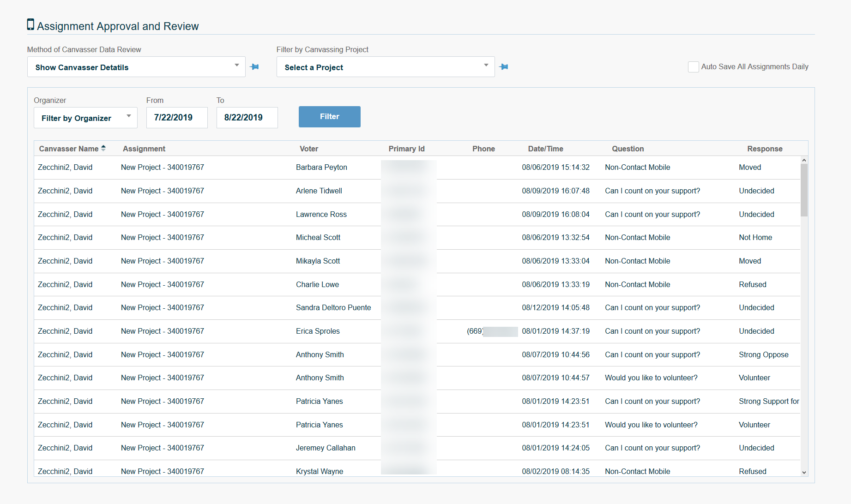Click timestamp 08/06/2019 15:14:32
Viewport: 851px width, 504px height.
pos(555,167)
